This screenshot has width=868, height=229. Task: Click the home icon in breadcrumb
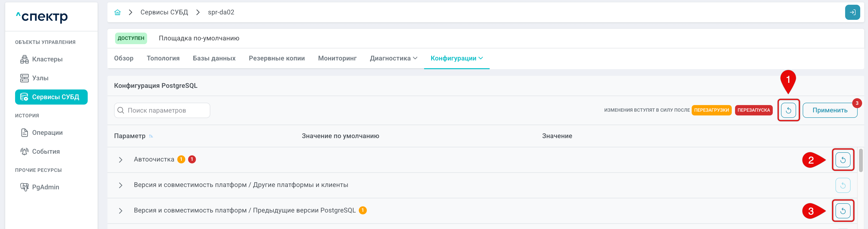(x=117, y=13)
